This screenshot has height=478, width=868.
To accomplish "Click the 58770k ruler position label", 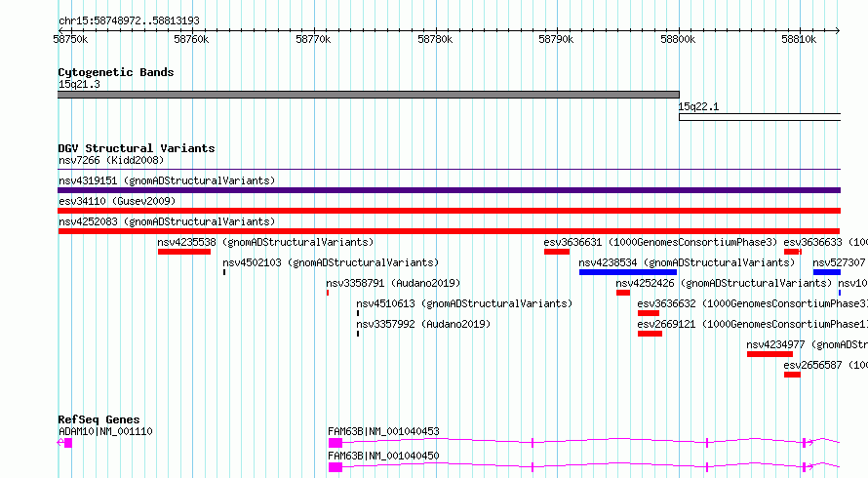I will tap(313, 39).
